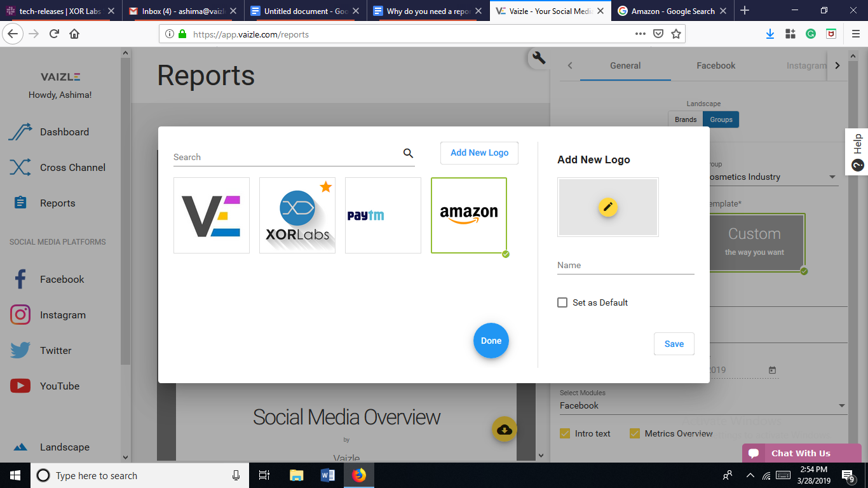The height and width of the screenshot is (488, 868).
Task: Go to browser home page
Action: click(x=74, y=34)
